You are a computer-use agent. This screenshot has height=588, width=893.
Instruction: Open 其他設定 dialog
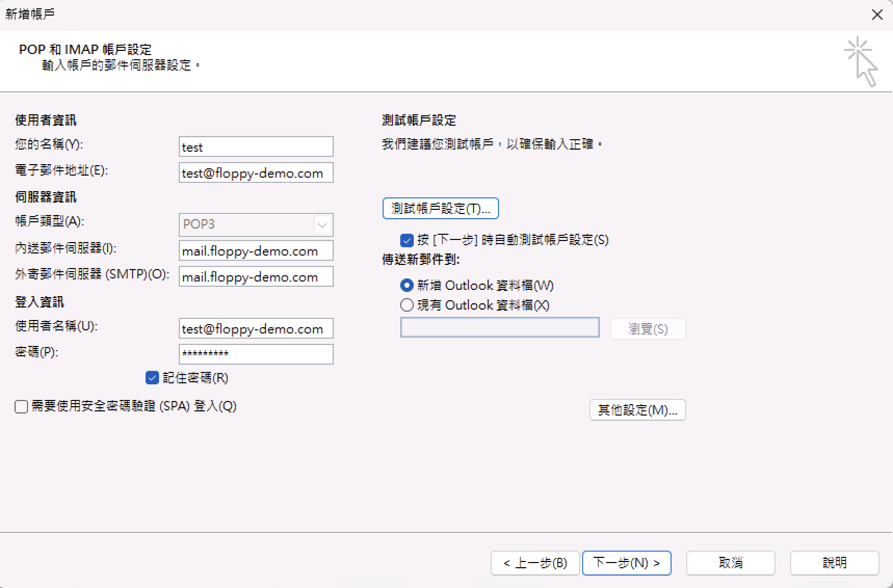coord(637,410)
